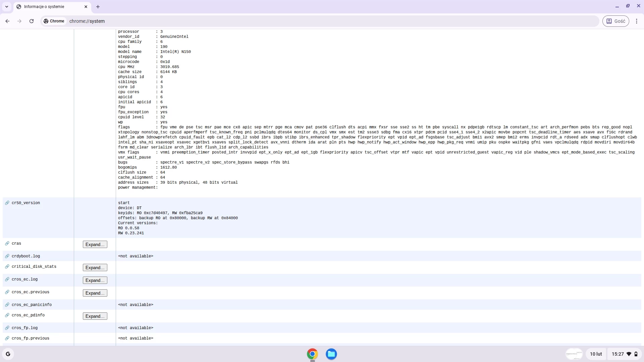Open the Files app in the shelf
644x362 pixels.
(331, 354)
